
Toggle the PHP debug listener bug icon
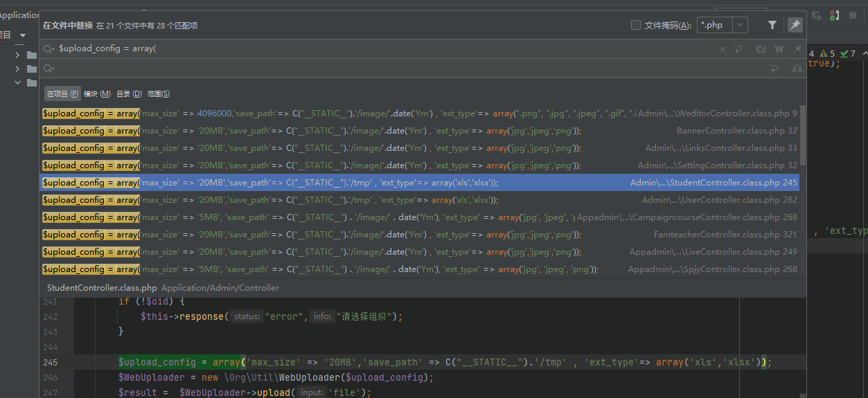tap(834, 15)
